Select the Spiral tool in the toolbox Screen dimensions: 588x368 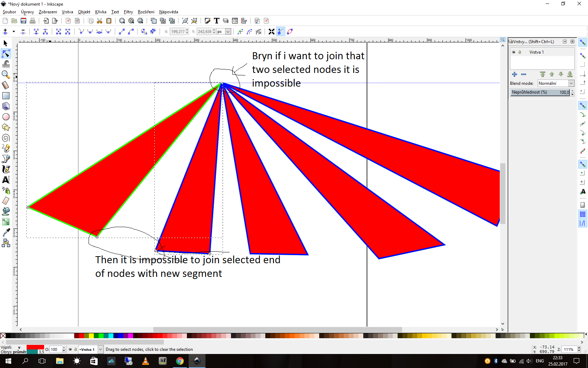click(x=6, y=138)
